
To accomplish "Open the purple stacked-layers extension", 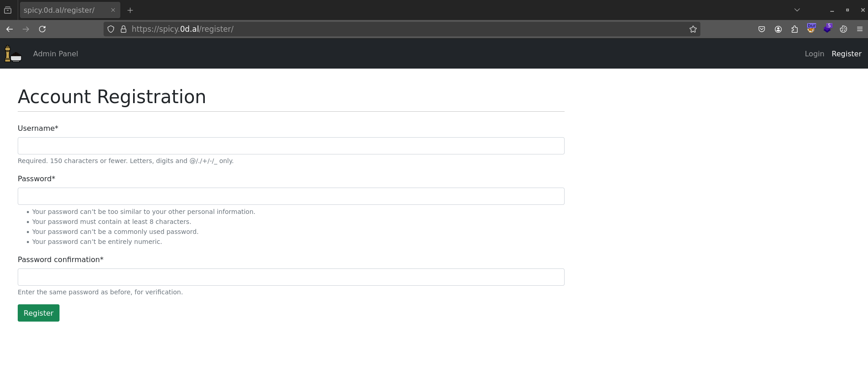I will coord(827,29).
